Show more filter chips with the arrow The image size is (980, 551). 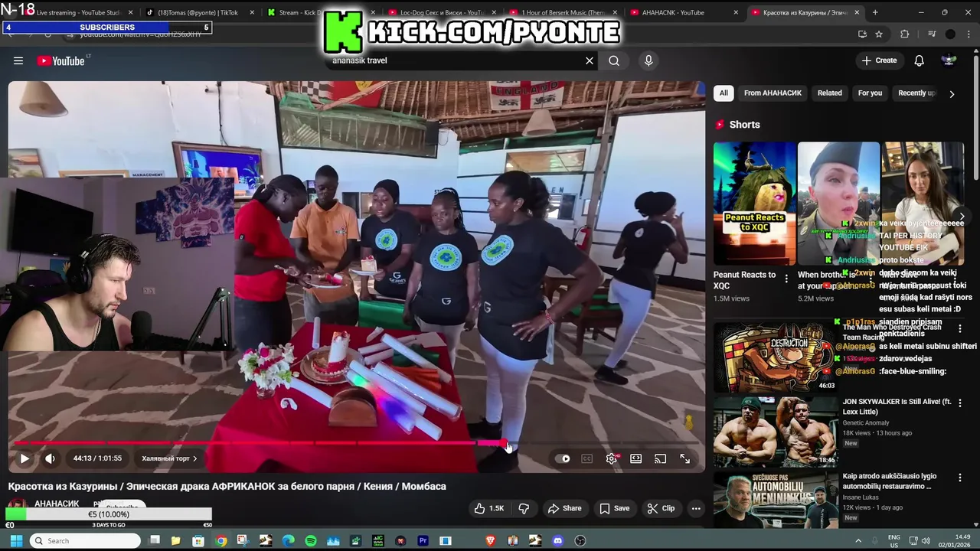[952, 93]
